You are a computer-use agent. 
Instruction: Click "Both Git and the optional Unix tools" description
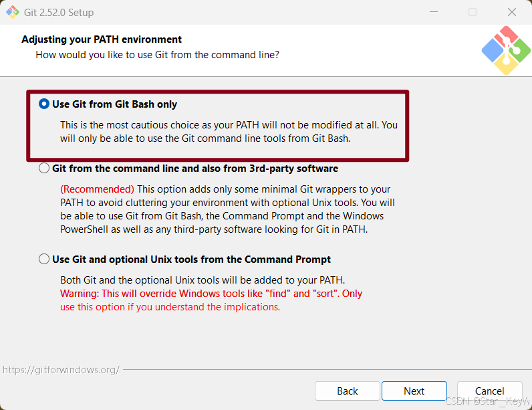203,280
